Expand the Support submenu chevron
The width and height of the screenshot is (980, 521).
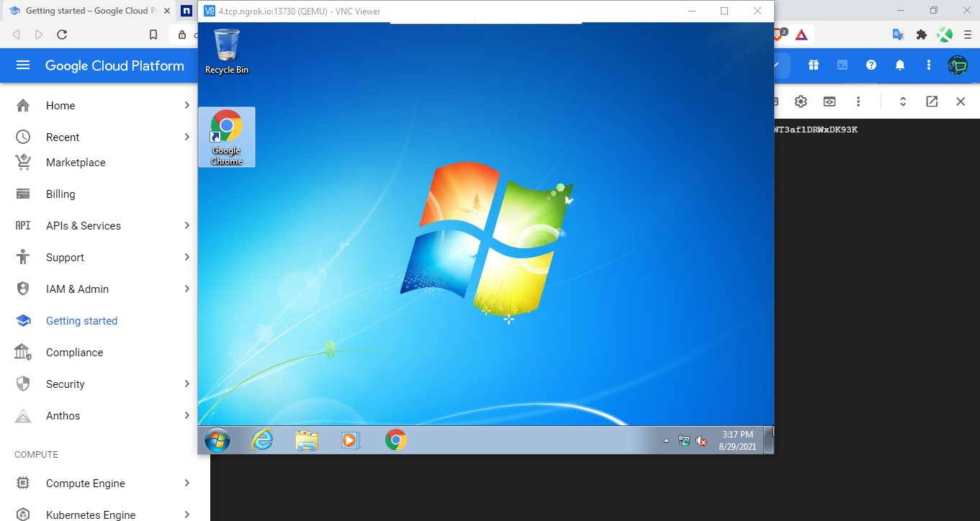coord(187,258)
